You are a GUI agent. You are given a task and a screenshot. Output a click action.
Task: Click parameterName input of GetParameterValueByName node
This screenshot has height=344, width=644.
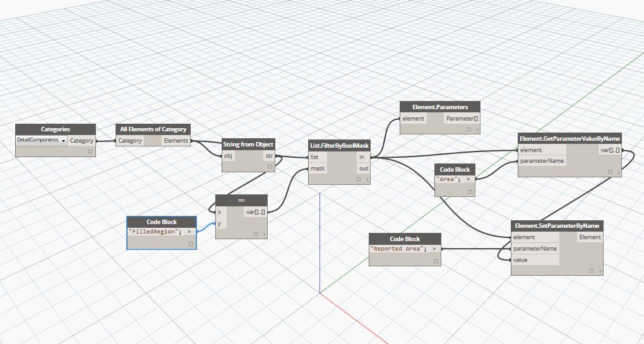542,161
